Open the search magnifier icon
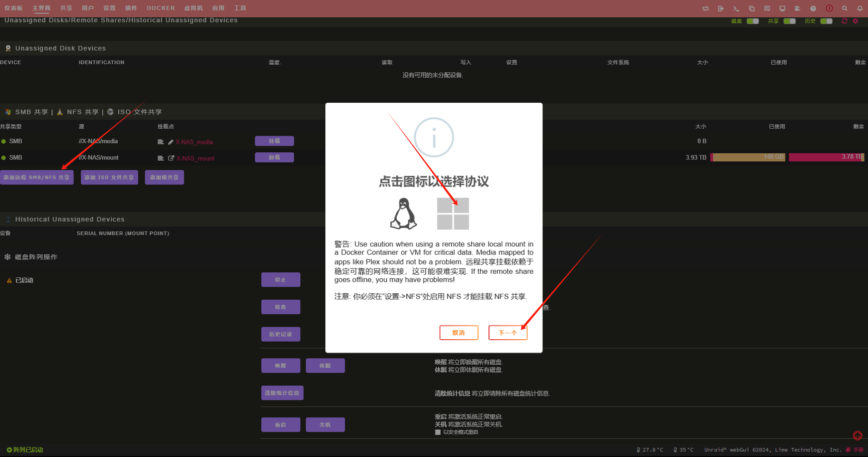Screen dimensions: 868x457 (844, 9)
